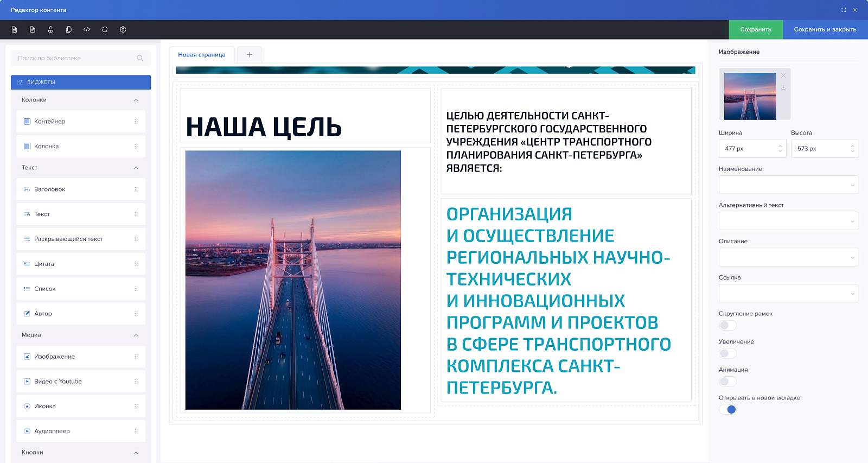Click the drag handle of Цитата widget
The image size is (868, 463).
136,264
